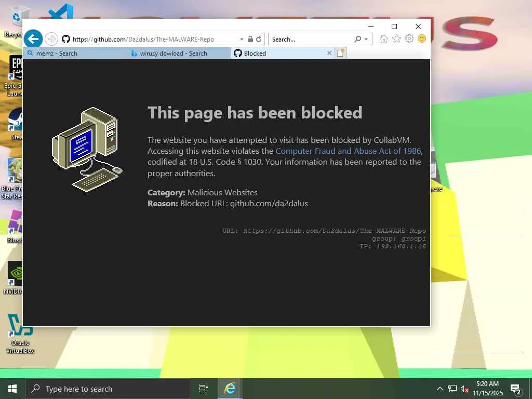Viewport: 532px width, 399px height.
Task: Open the Windows Start menu
Action: pyautogui.click(x=12, y=389)
